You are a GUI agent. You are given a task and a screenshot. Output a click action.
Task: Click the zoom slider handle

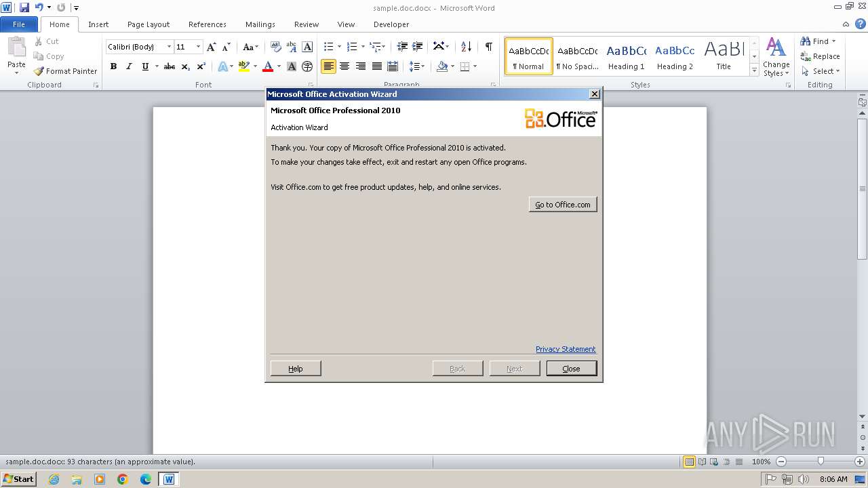(x=821, y=462)
